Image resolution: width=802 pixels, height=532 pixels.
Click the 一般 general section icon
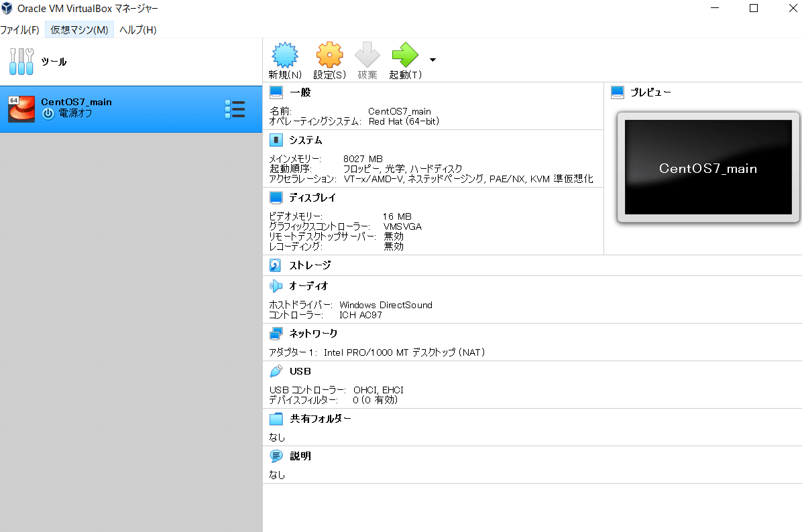click(276, 92)
